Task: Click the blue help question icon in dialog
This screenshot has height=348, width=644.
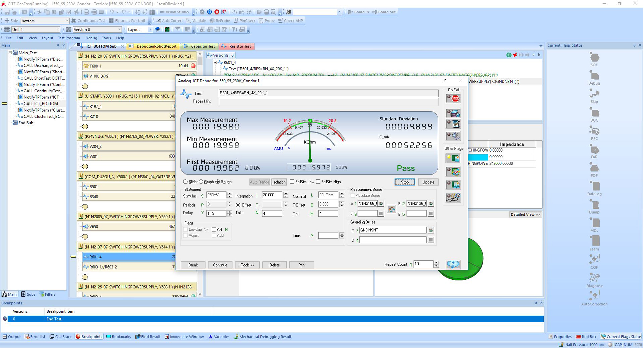Action: pyautogui.click(x=453, y=264)
